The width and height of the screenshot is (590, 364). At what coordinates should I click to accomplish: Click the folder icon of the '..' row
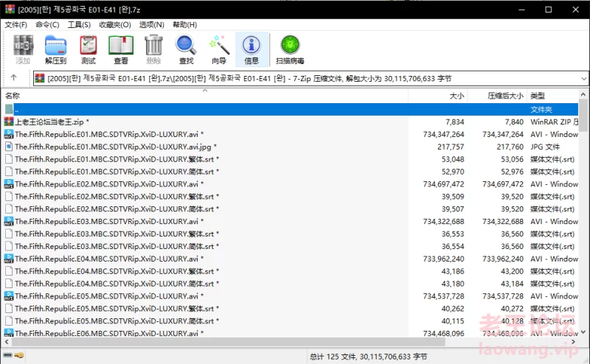click(x=9, y=110)
